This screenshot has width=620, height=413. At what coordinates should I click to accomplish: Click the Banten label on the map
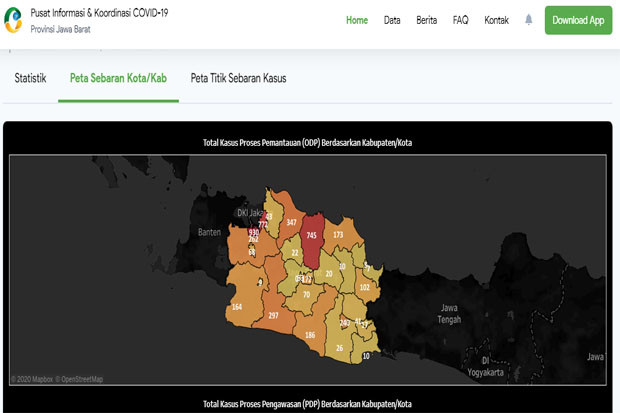point(209,232)
